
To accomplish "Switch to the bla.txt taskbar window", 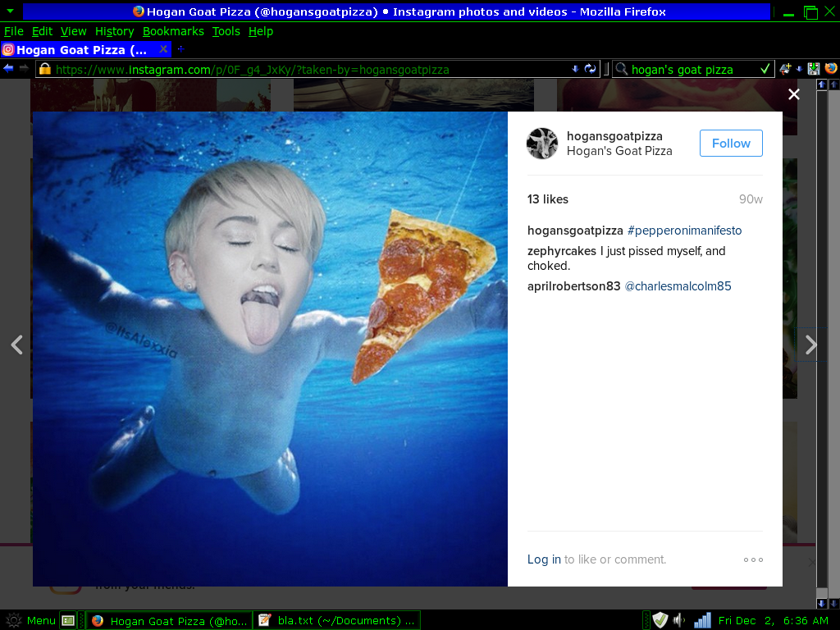I will (x=336, y=620).
